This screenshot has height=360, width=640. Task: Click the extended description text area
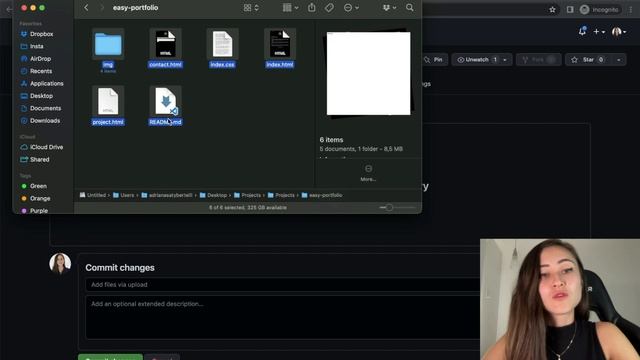click(x=282, y=318)
